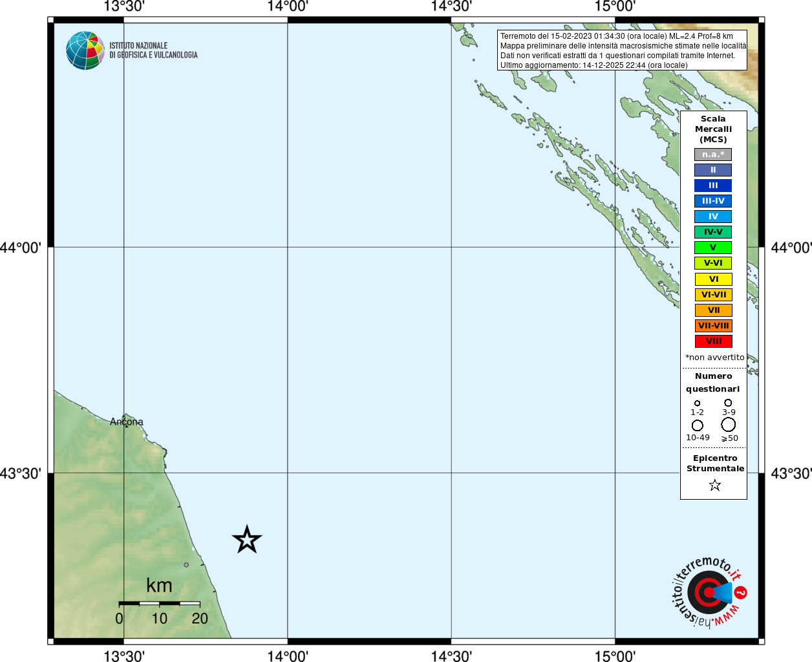812x662 pixels.
Task: Click the ≥50 questionnaires circle symbol
Action: (x=729, y=425)
